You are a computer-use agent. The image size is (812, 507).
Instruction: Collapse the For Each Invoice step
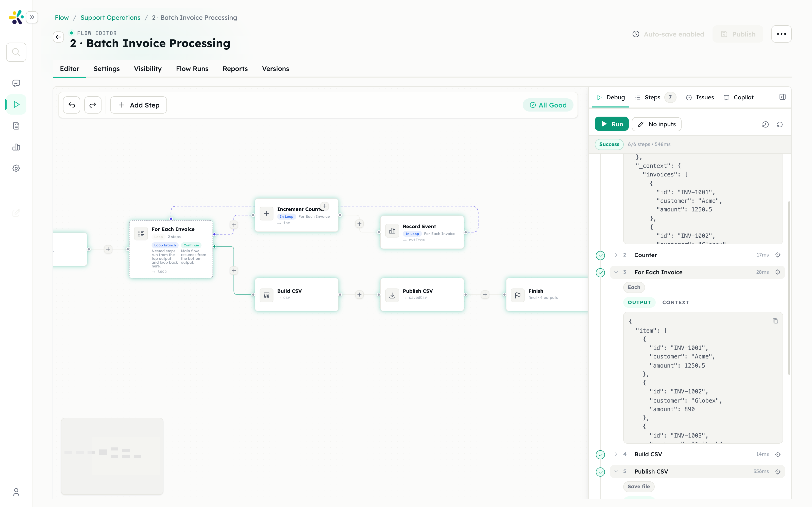pyautogui.click(x=616, y=272)
